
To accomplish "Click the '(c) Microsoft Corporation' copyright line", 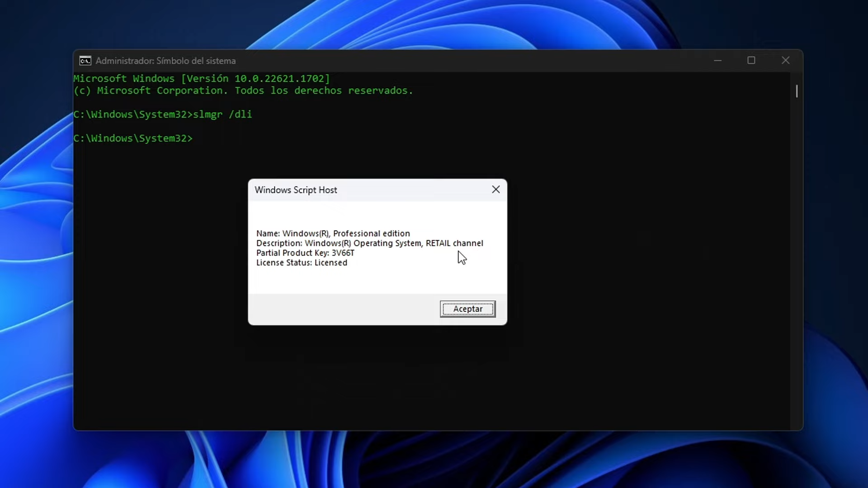I will [x=243, y=90].
